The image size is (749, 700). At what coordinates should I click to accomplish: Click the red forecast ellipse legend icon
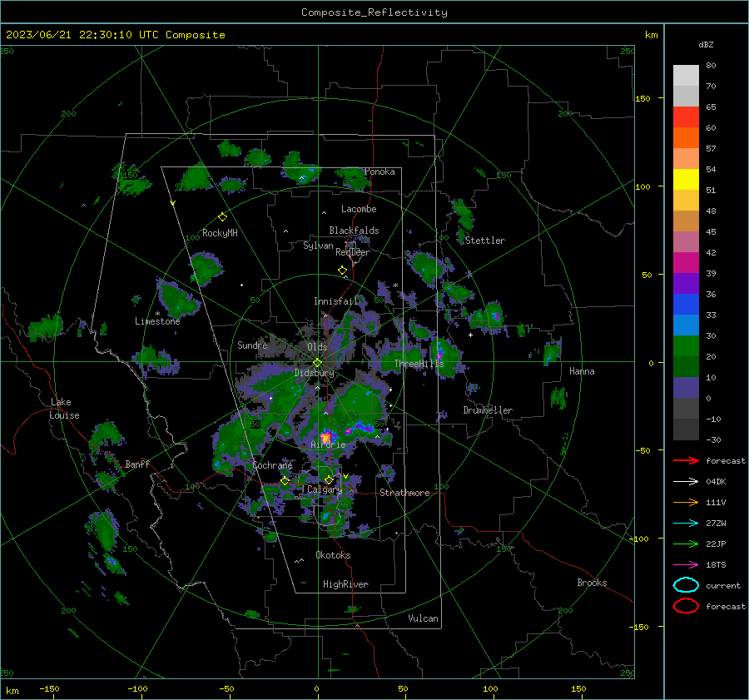(686, 606)
